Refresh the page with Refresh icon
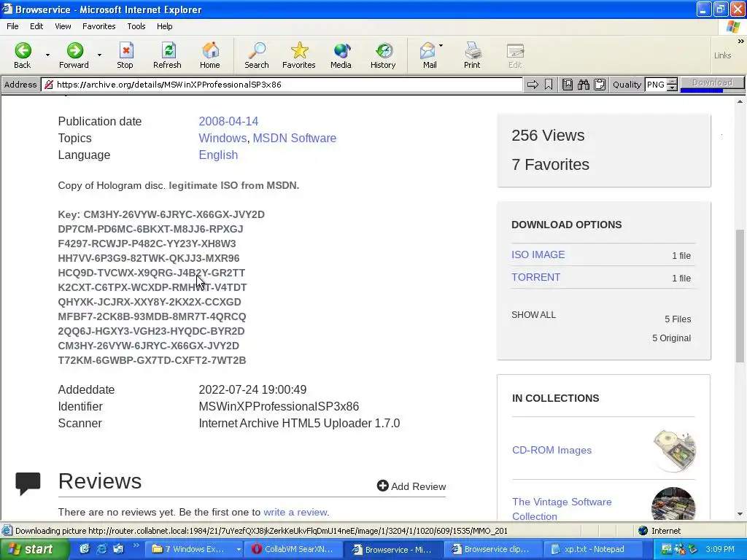747x560 pixels. tap(169, 50)
